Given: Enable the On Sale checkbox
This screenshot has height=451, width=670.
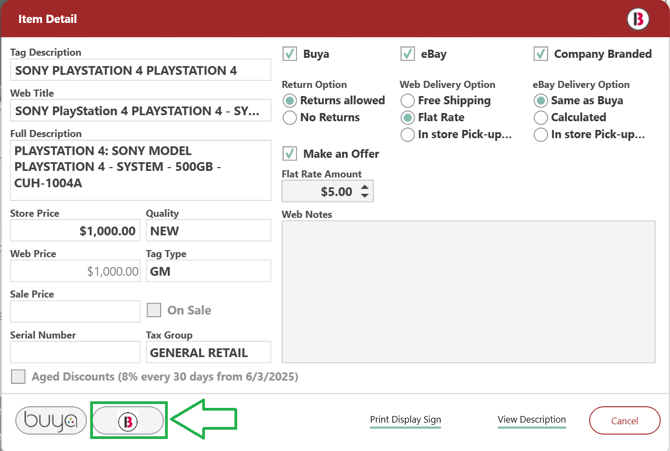Looking at the screenshot, I should pyautogui.click(x=154, y=310).
